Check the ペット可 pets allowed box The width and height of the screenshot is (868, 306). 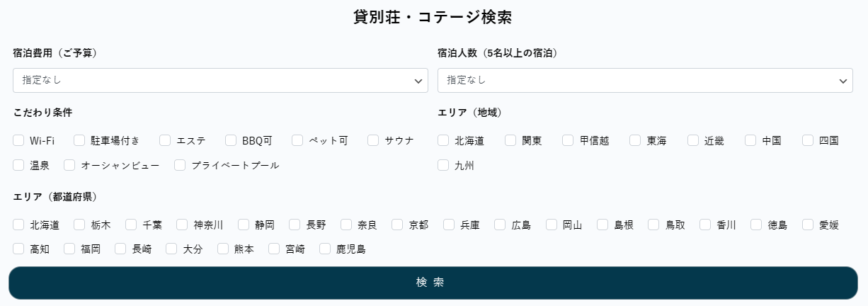point(297,140)
